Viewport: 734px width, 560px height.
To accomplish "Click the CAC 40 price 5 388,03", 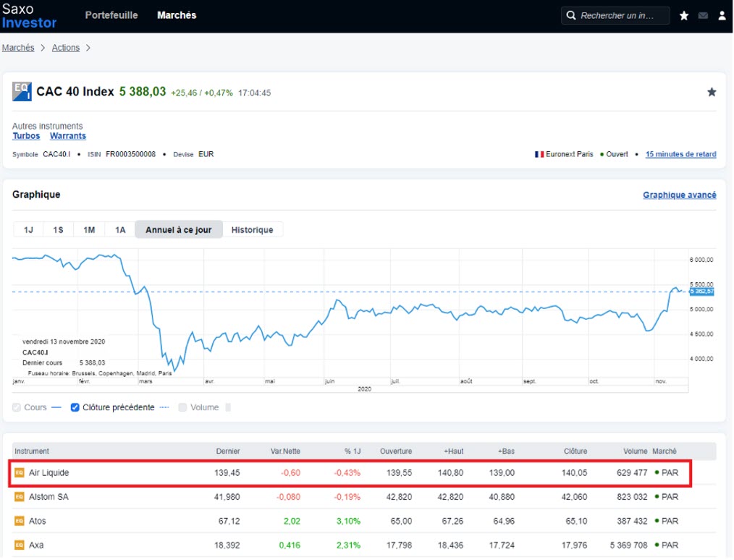I will [x=143, y=92].
